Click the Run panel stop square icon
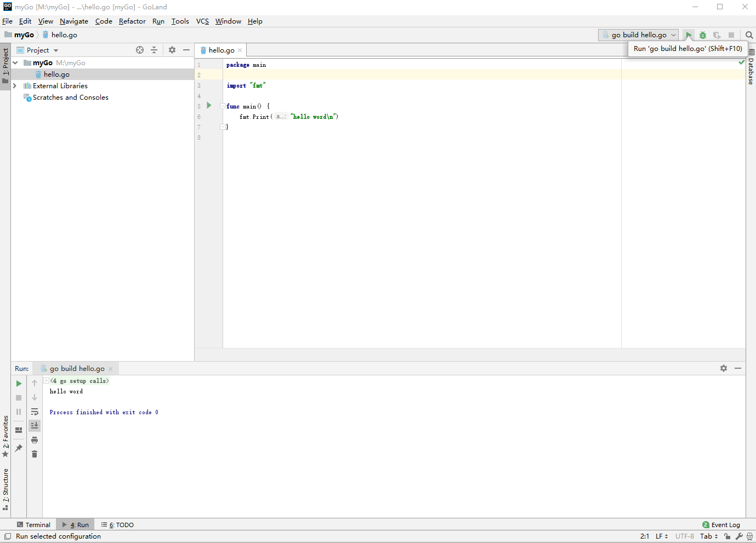This screenshot has height=543, width=756. coord(19,398)
